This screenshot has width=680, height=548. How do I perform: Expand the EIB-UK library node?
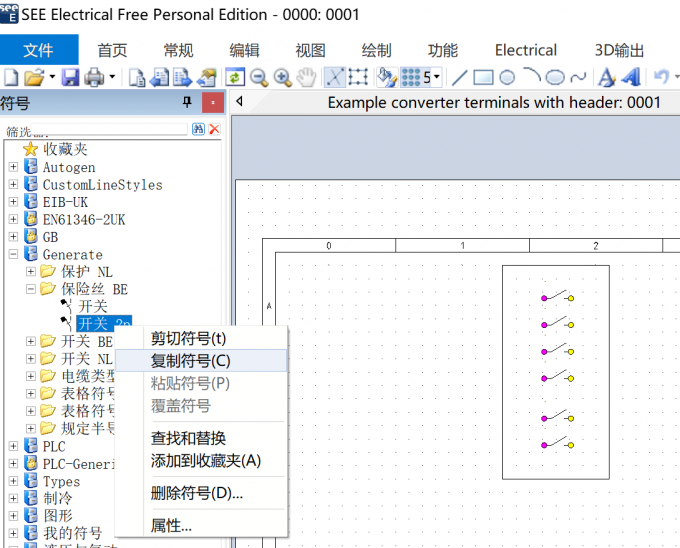tap(13, 202)
